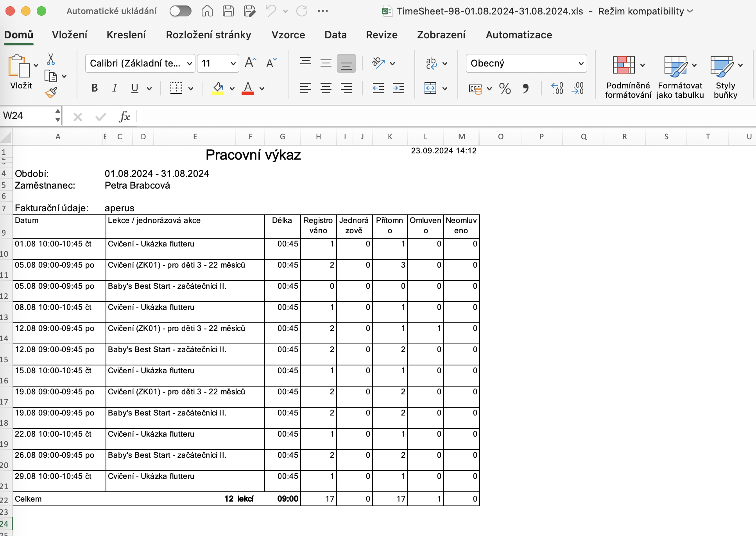Toggle italic formatting
The height and width of the screenshot is (536, 756).
click(115, 88)
